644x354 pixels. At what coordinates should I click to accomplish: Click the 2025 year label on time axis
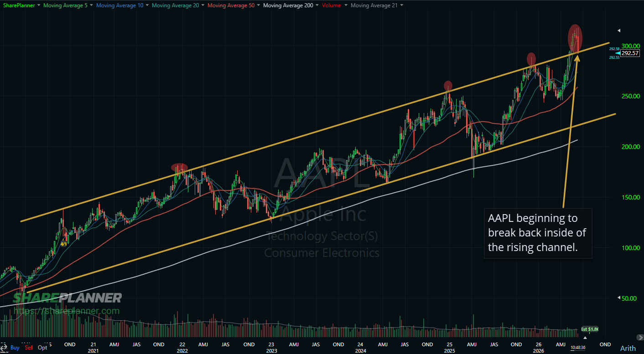tap(449, 351)
